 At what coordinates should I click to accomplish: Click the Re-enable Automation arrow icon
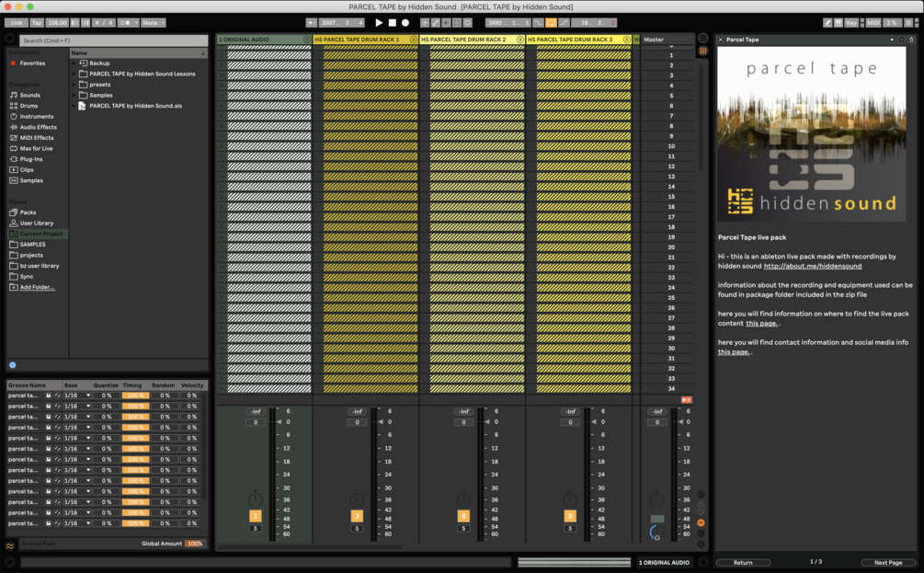[x=446, y=22]
